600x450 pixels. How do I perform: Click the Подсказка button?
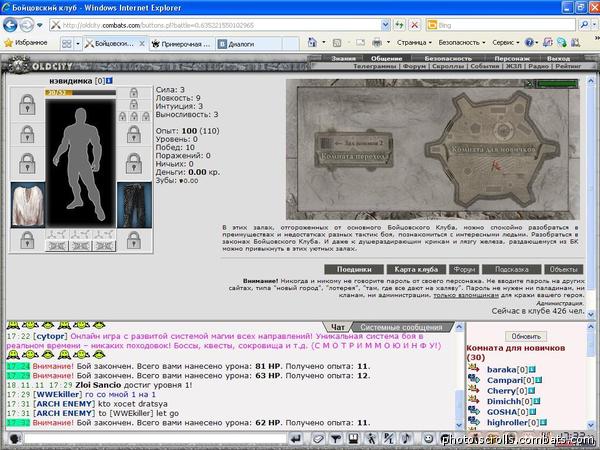(512, 269)
